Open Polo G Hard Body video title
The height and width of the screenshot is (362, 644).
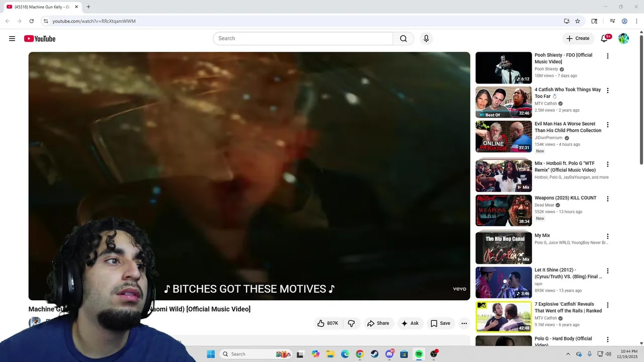(x=563, y=341)
